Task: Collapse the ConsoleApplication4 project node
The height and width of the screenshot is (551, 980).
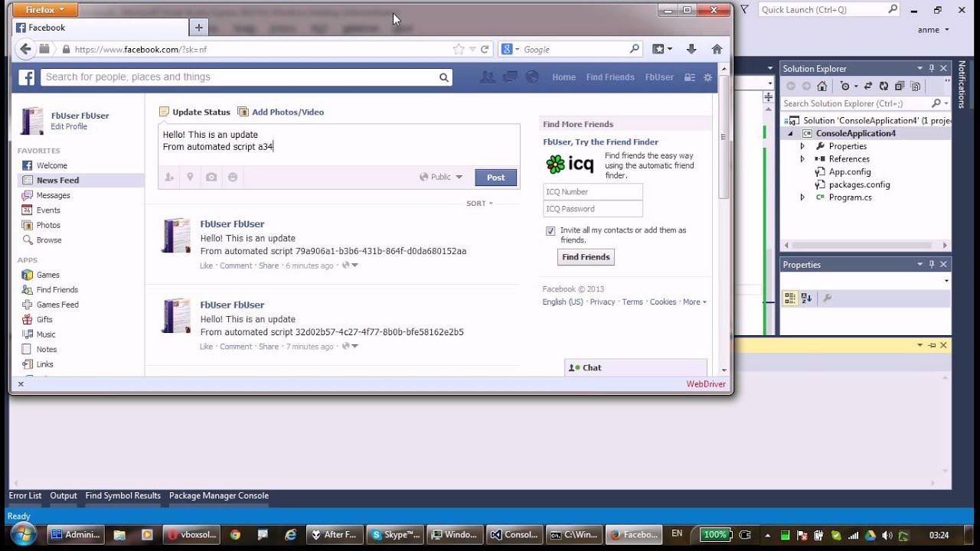Action: (791, 133)
